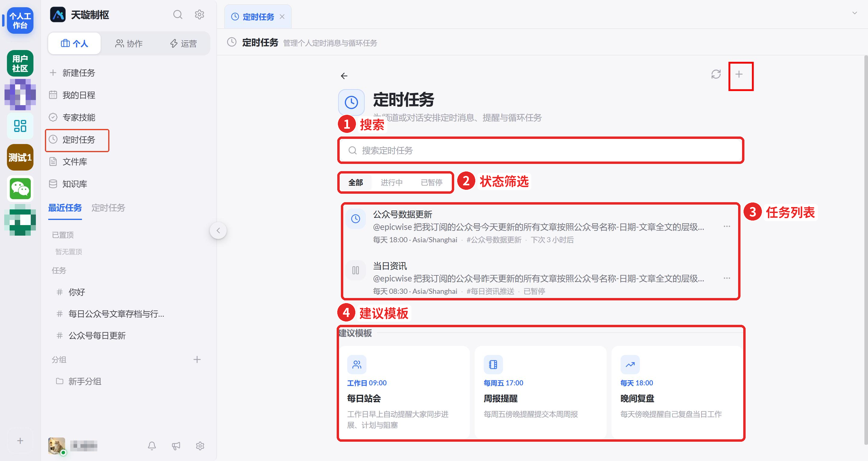Collapse the sidebar with chevron handle
Image resolution: width=868 pixels, height=461 pixels.
[x=218, y=230]
